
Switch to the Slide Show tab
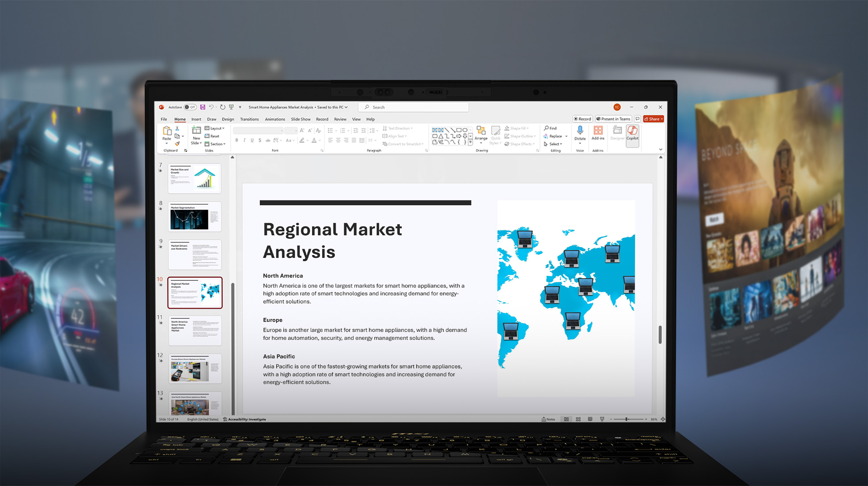point(301,119)
